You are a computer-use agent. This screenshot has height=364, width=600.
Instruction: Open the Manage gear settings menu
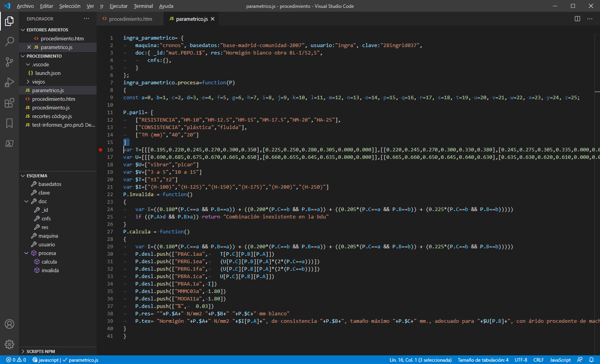point(9,344)
